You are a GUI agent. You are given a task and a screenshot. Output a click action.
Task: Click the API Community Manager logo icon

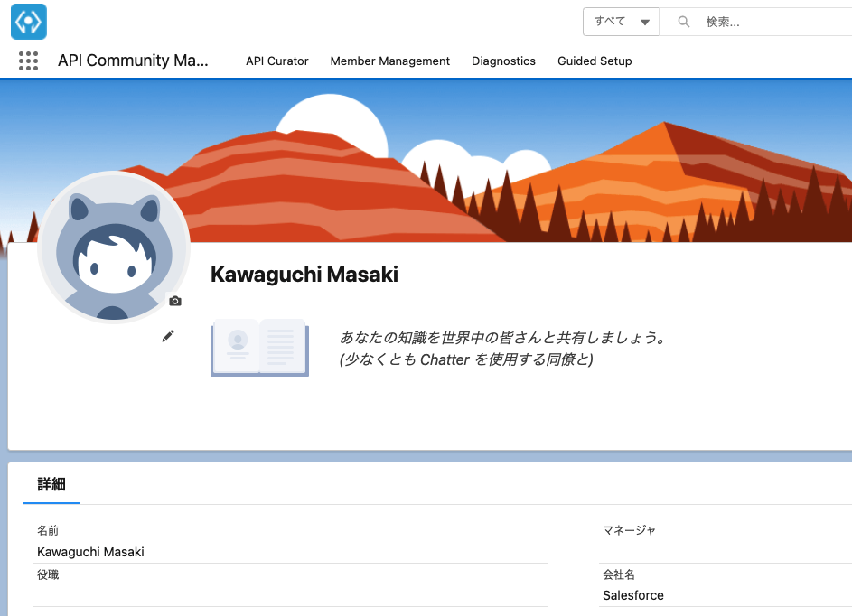[x=29, y=22]
